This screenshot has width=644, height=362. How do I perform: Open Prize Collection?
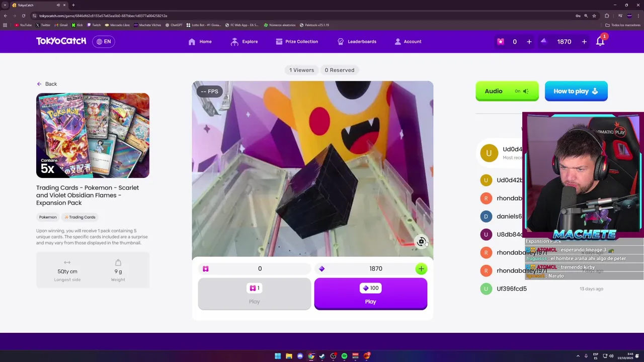click(297, 42)
